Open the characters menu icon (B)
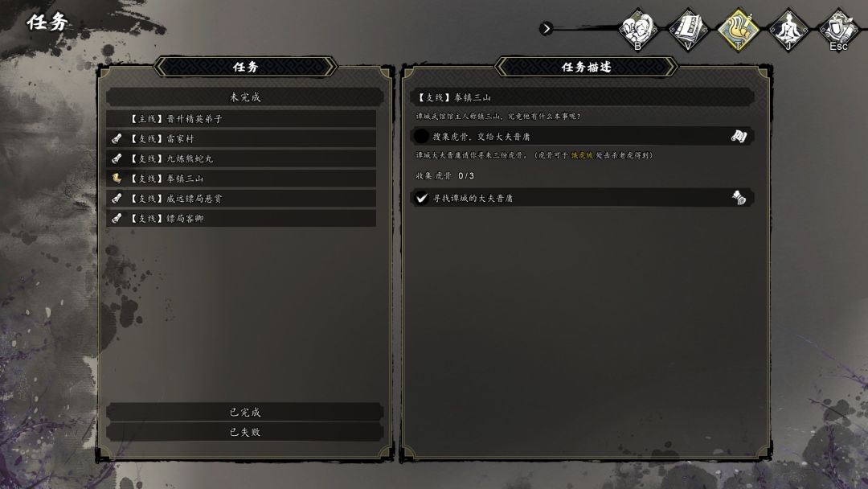The width and height of the screenshot is (868, 489). click(x=637, y=29)
